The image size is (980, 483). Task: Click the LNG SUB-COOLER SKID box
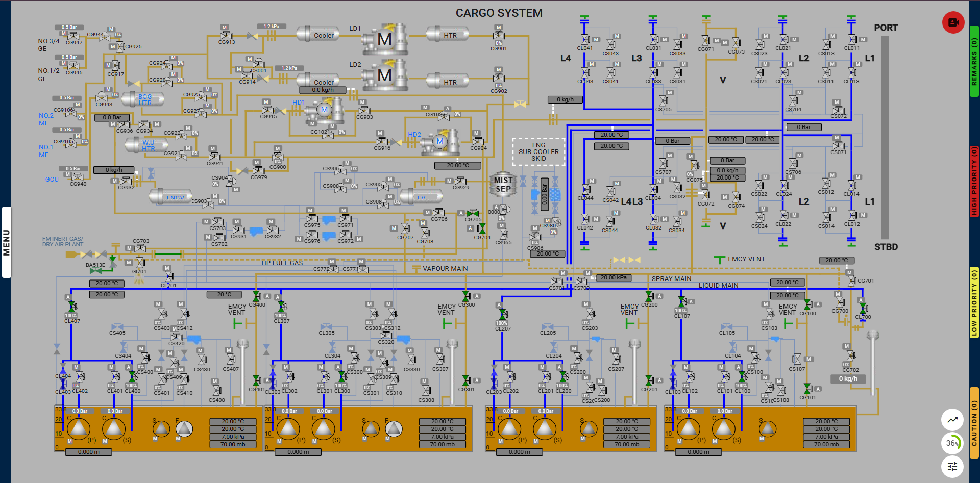(538, 152)
